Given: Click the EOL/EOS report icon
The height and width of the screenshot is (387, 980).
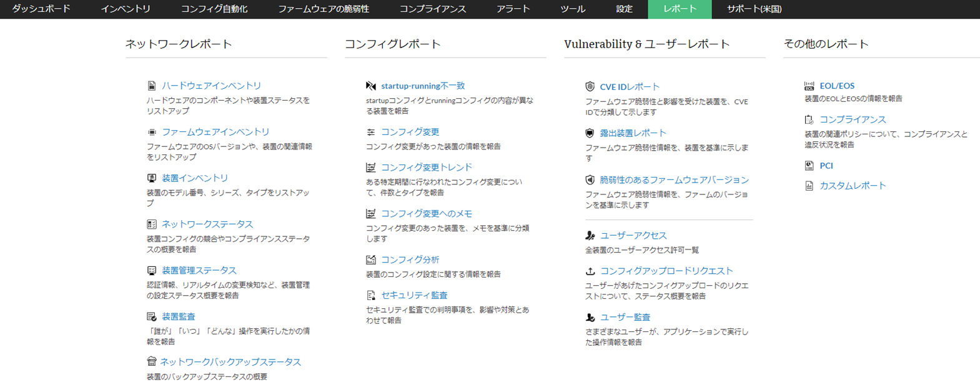Looking at the screenshot, I should pyautogui.click(x=809, y=86).
